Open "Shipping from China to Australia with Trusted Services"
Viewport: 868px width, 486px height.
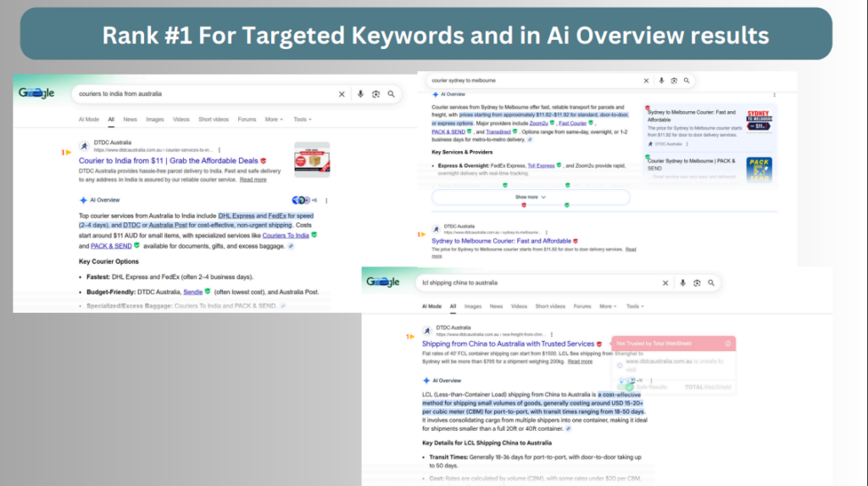pos(508,344)
